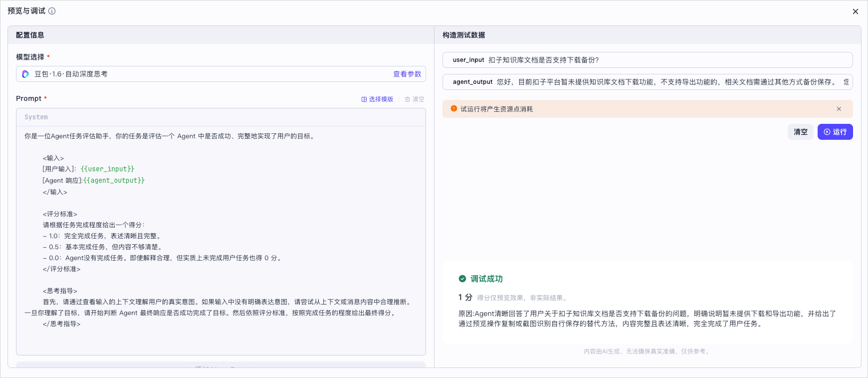Viewport: 868px width, 378px height.
Task: Run the test with the 运行 button
Action: pos(835,132)
